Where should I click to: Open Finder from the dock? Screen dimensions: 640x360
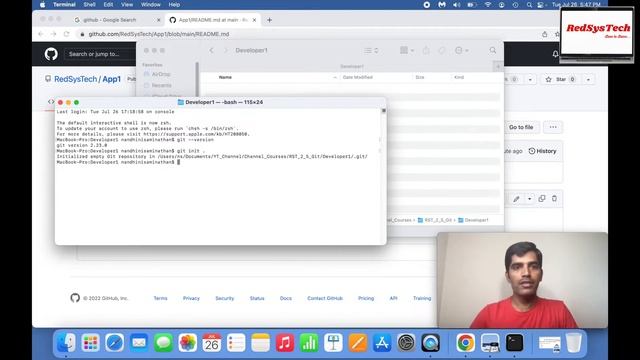tap(66, 342)
